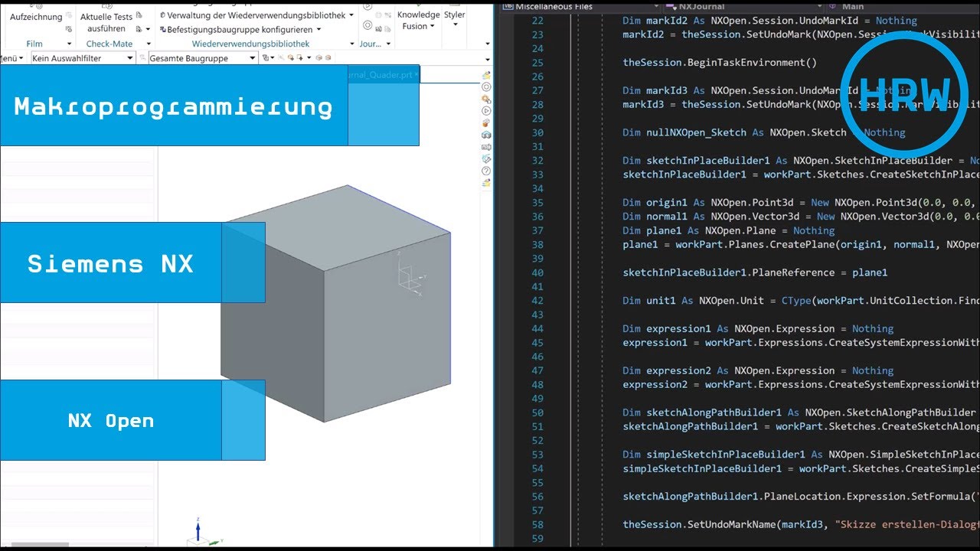This screenshot has width=980, height=551.
Task: Close the Journal_Quader.prt tab
Action: pos(416,75)
